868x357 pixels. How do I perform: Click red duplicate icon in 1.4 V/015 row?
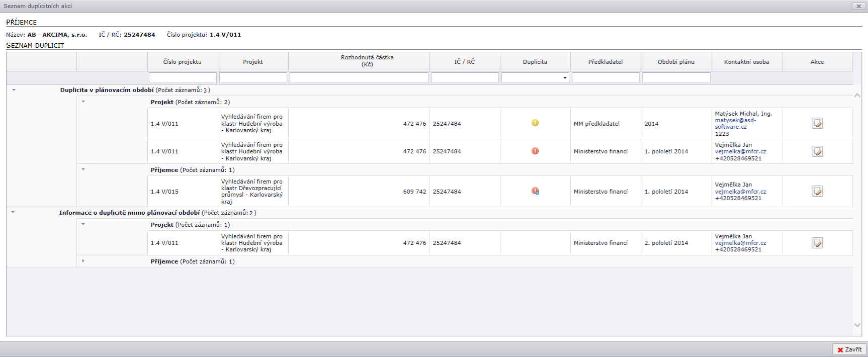pyautogui.click(x=535, y=191)
